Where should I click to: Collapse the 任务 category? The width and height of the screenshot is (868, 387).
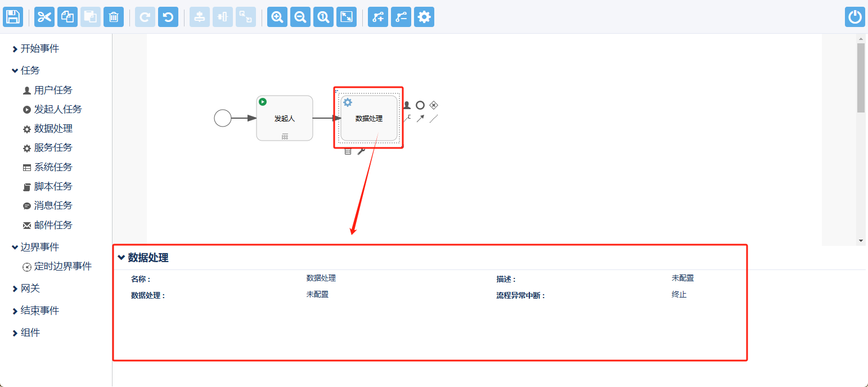click(30, 70)
